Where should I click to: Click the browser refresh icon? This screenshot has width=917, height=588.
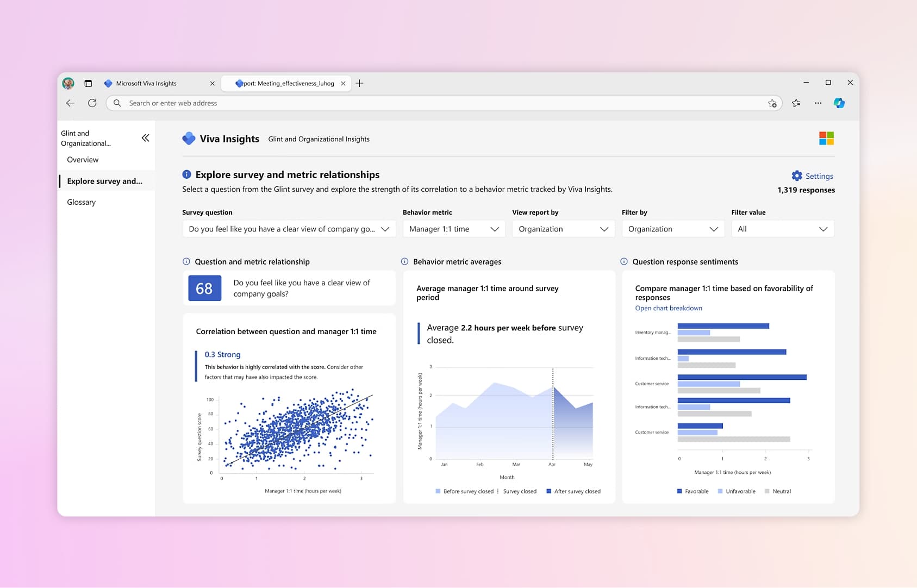[x=92, y=103]
